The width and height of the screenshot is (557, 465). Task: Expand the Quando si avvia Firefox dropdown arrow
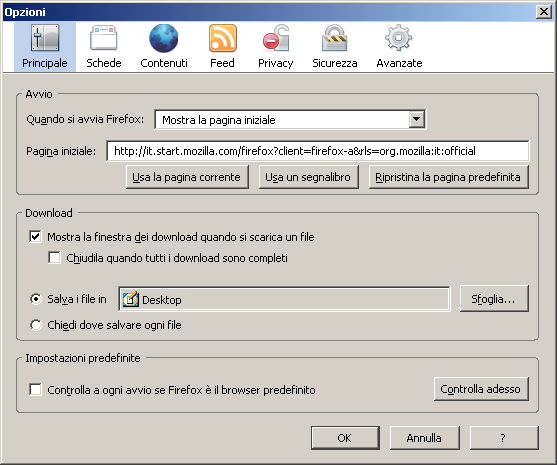(x=416, y=119)
